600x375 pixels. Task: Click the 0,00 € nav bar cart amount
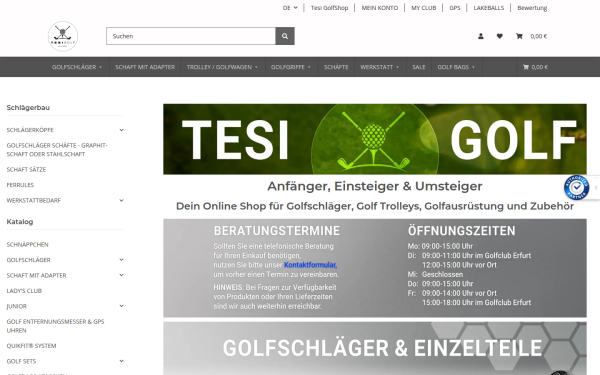pos(540,67)
